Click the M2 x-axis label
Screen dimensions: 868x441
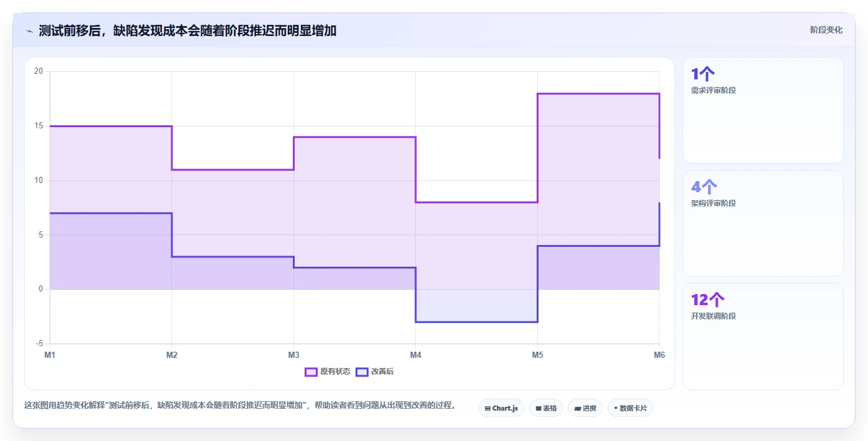[x=172, y=355]
